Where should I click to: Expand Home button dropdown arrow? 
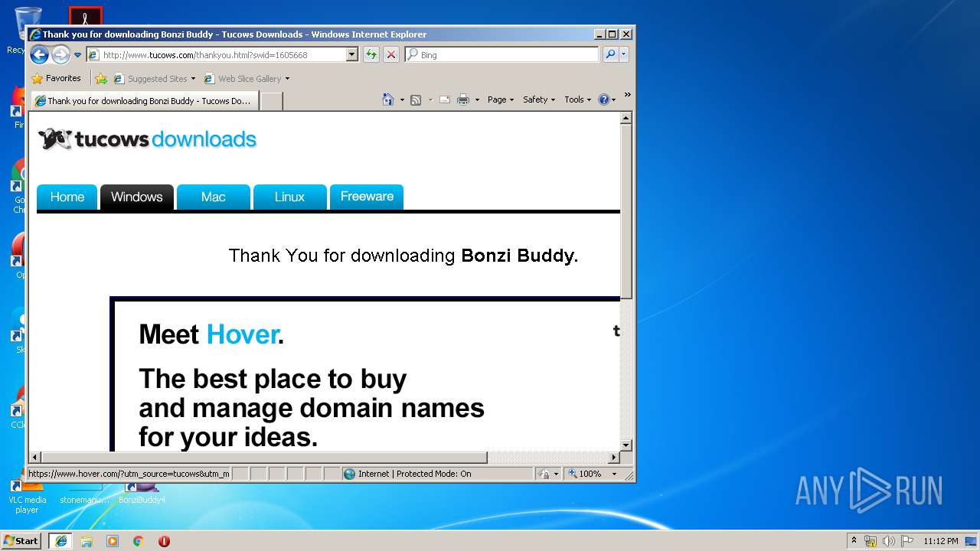click(402, 99)
